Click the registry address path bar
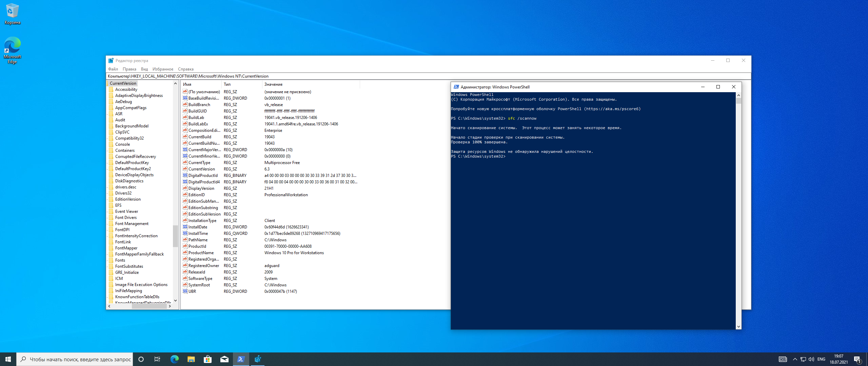Viewport: 868px width, 366px height. click(428, 76)
